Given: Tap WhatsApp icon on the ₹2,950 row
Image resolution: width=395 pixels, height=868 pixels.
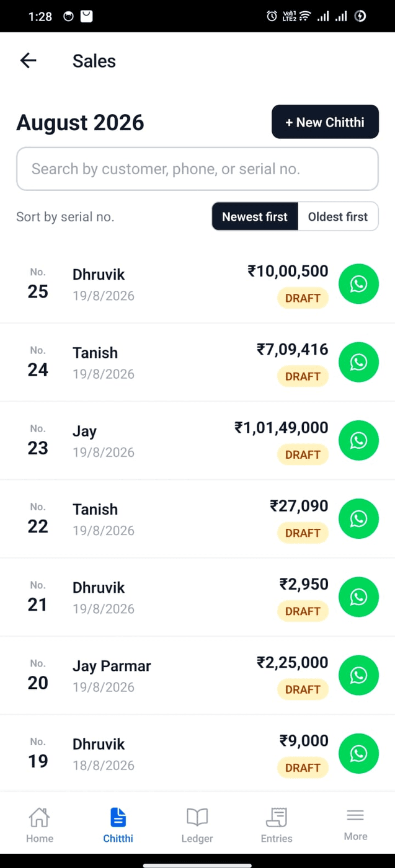Looking at the screenshot, I should tap(358, 597).
